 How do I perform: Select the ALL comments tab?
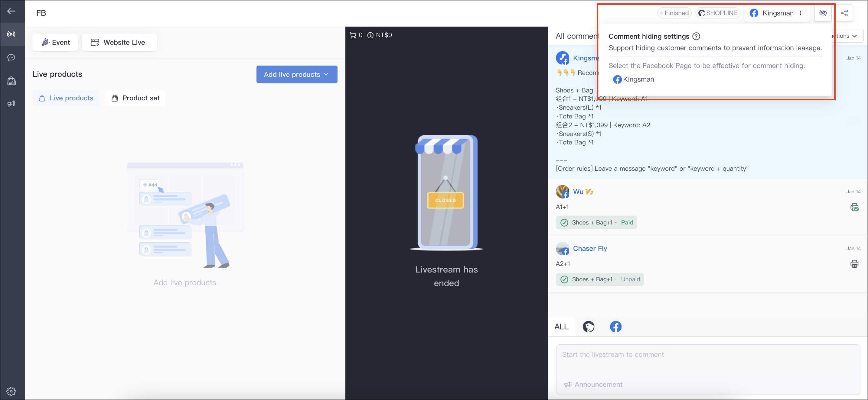(x=561, y=326)
